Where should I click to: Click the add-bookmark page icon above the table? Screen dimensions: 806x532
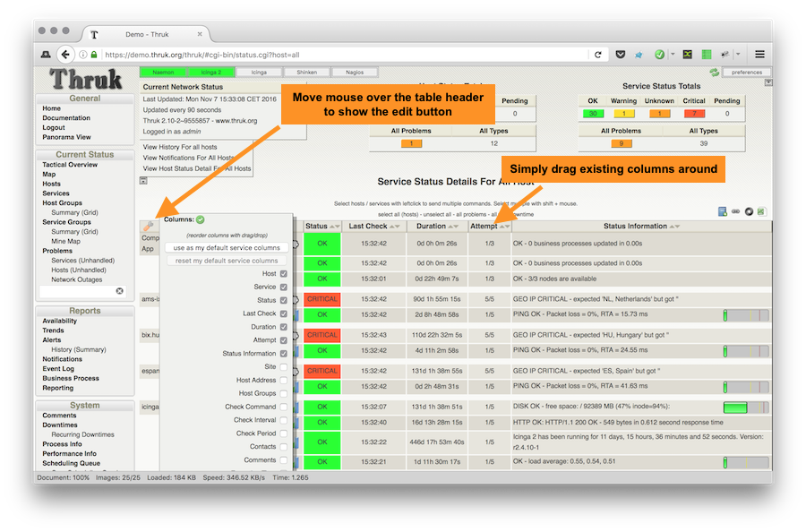coord(722,211)
